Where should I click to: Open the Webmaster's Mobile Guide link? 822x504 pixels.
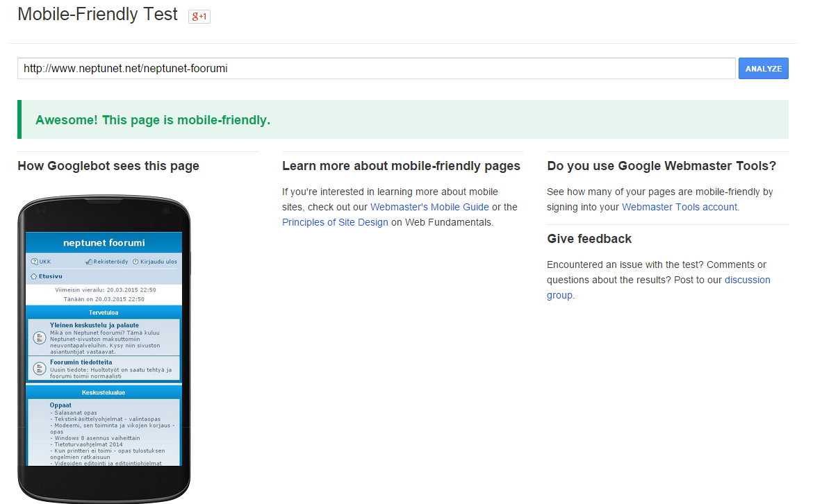pyautogui.click(x=429, y=207)
